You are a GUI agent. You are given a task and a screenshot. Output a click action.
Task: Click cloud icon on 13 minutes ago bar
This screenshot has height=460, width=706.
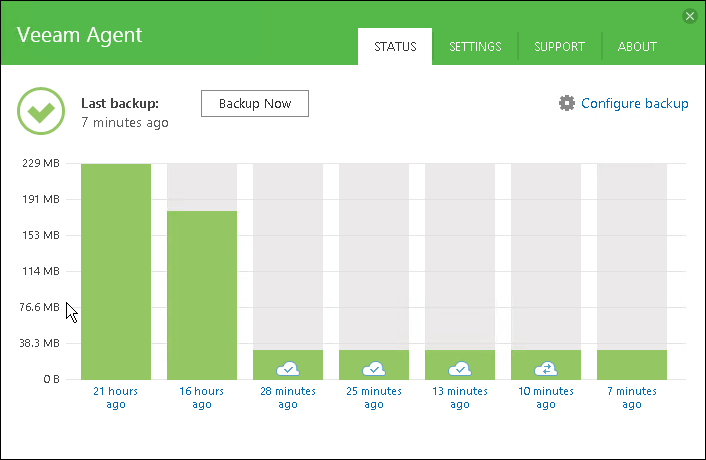[460, 368]
